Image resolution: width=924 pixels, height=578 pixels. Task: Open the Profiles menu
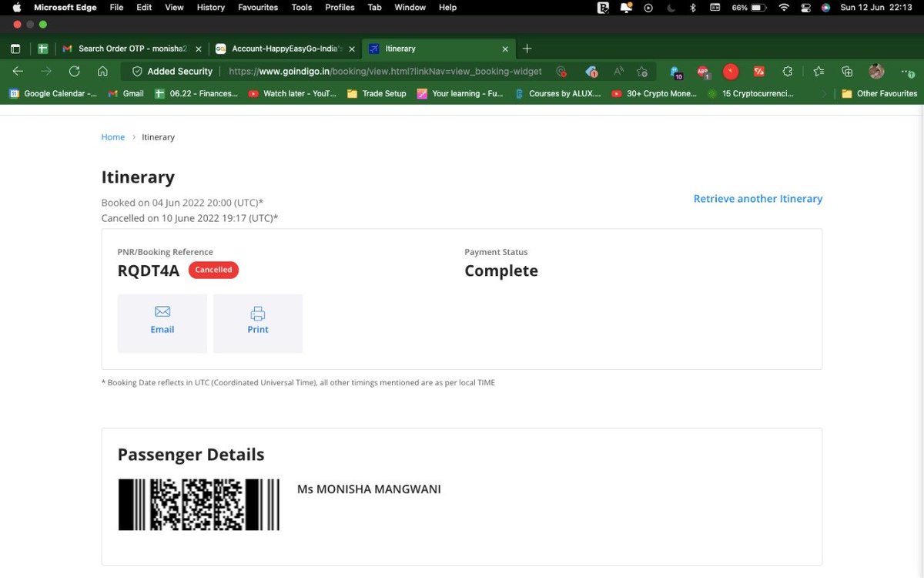(340, 8)
